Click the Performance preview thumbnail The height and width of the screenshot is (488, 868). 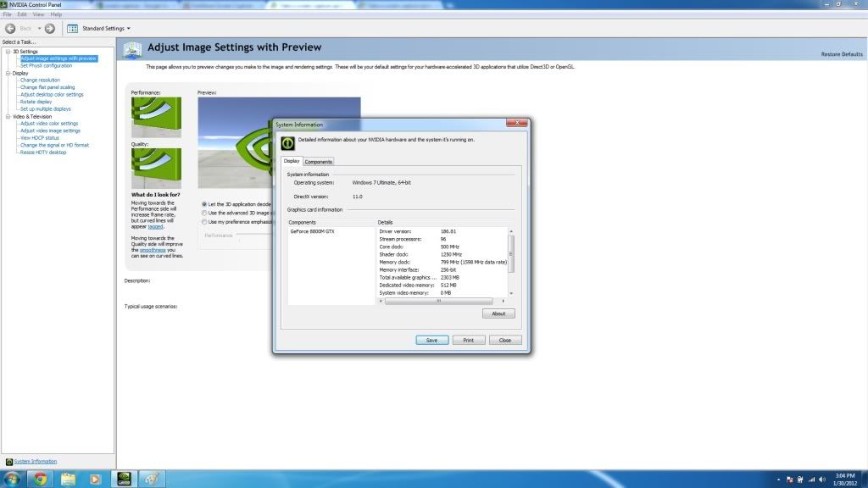click(x=156, y=117)
